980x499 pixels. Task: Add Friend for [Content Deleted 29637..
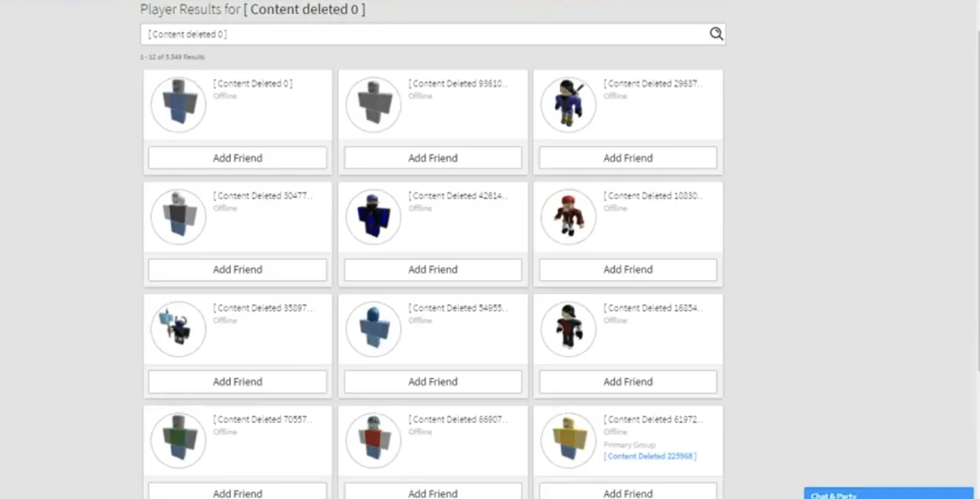[627, 158]
